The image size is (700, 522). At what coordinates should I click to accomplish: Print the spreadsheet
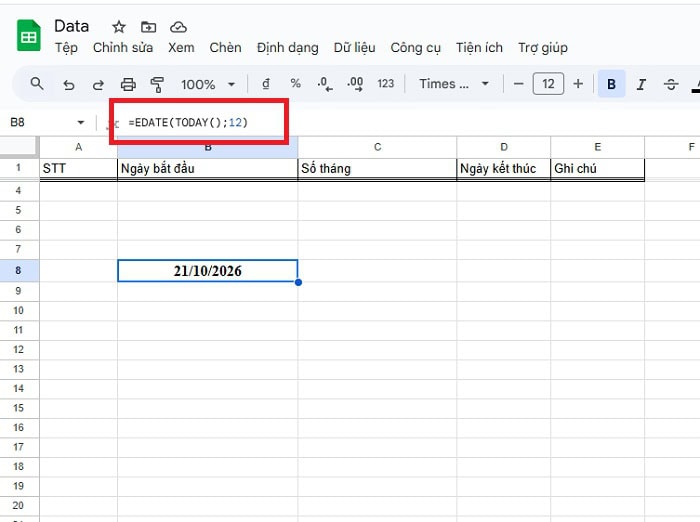coord(128,84)
